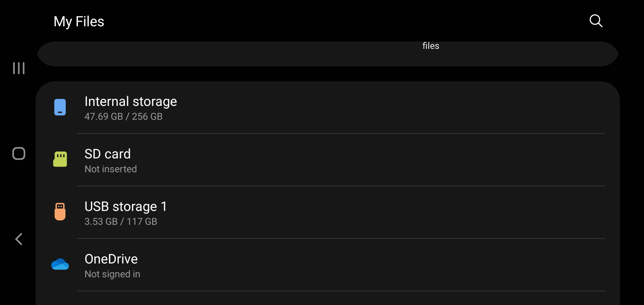This screenshot has width=644, height=305.
Task: Tap the empty row below OneDrive
Action: coord(328,298)
